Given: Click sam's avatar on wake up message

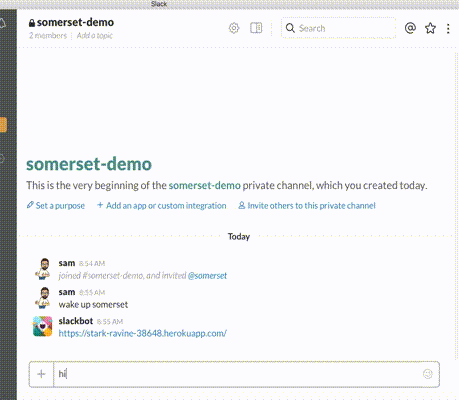Looking at the screenshot, I should click(43, 297).
